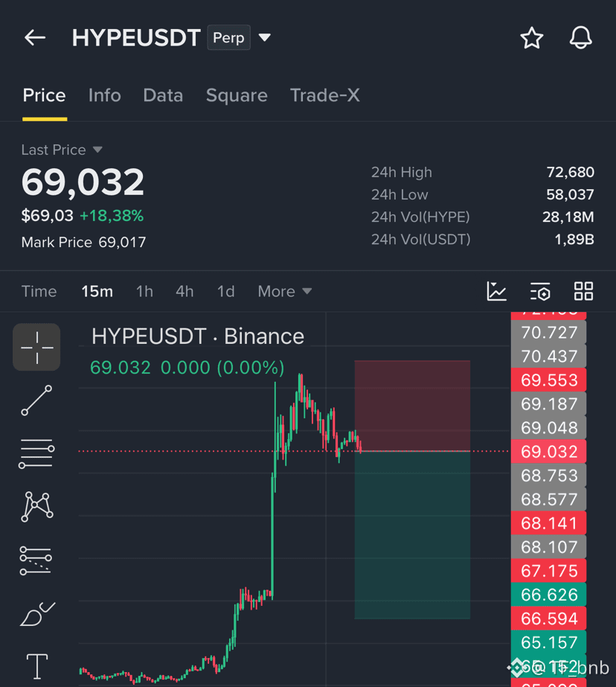Click the 24h High value 72,680
Image resolution: width=616 pixels, height=687 pixels.
pyautogui.click(x=570, y=172)
